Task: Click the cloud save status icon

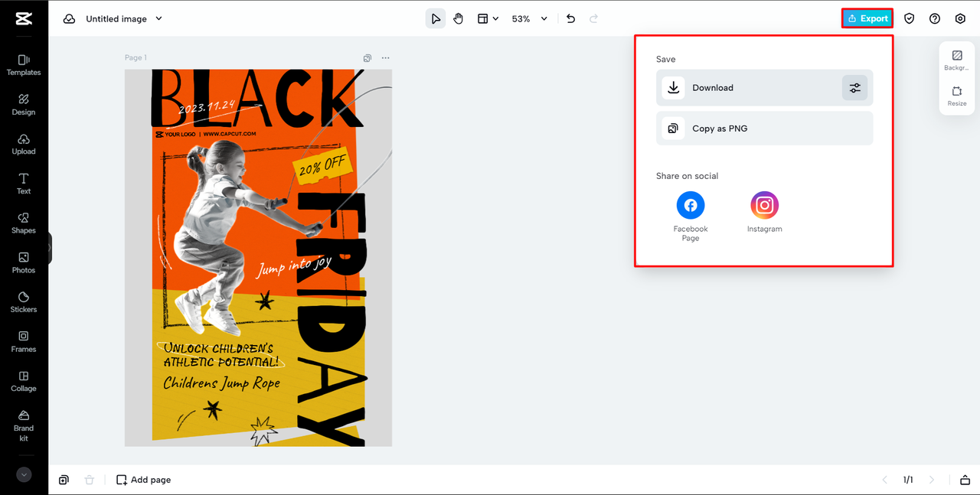Action: pyautogui.click(x=69, y=18)
